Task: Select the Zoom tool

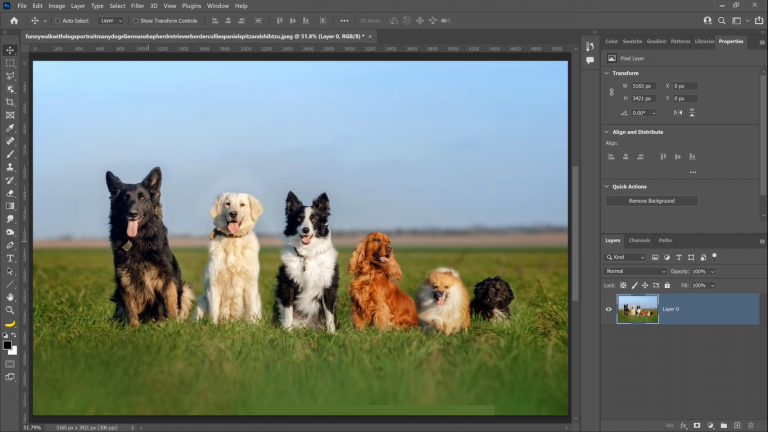Action: (10, 310)
